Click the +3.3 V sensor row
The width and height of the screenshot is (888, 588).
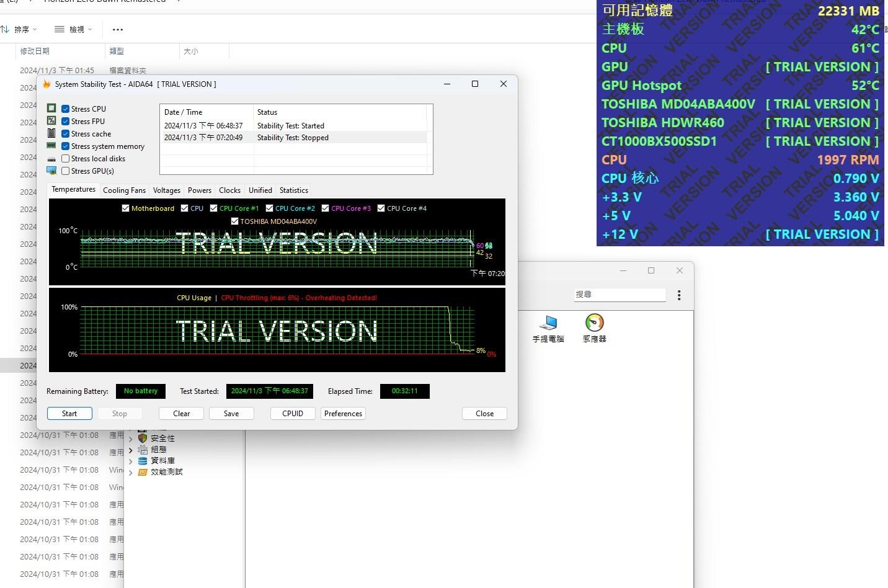click(x=740, y=197)
